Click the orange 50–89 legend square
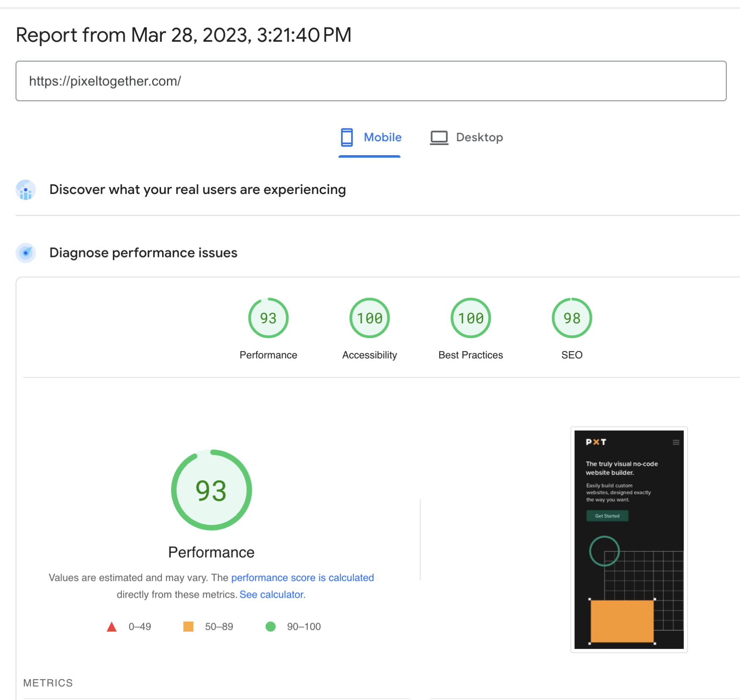The image size is (740, 700). (x=188, y=627)
